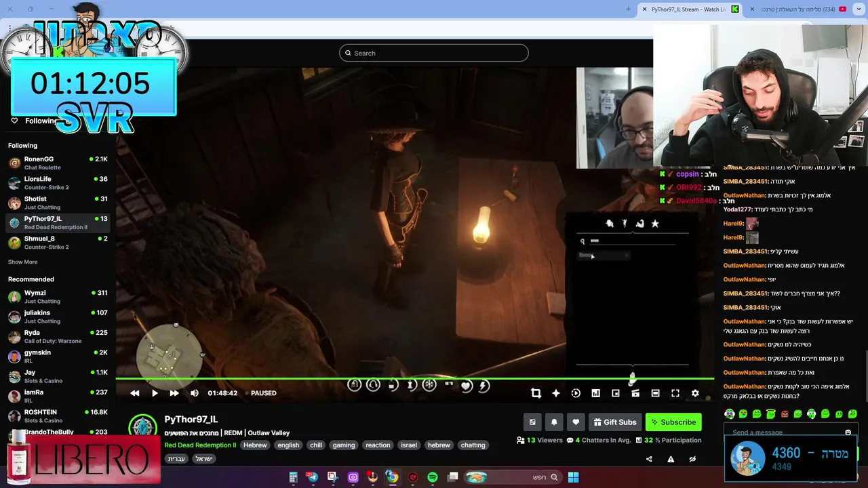Open juliakins recommended channel
Viewport: 868px width, 488px height.
click(58, 317)
